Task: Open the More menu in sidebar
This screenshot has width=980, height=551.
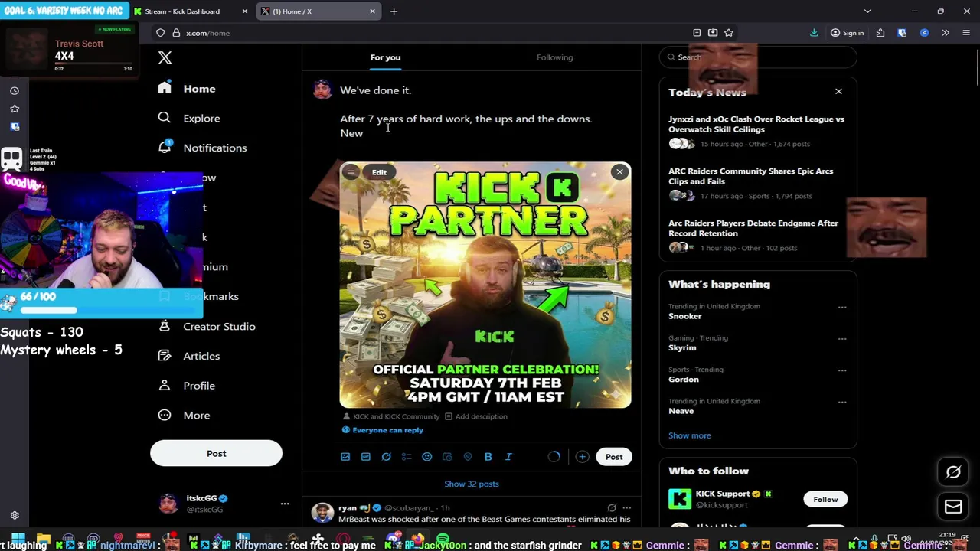Action: [184, 415]
